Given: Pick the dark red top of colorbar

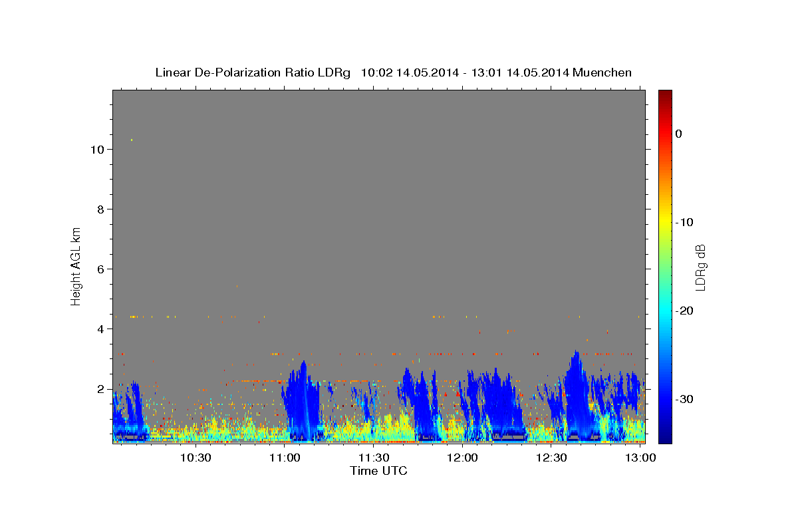Looking at the screenshot, I should pyautogui.click(x=665, y=95).
